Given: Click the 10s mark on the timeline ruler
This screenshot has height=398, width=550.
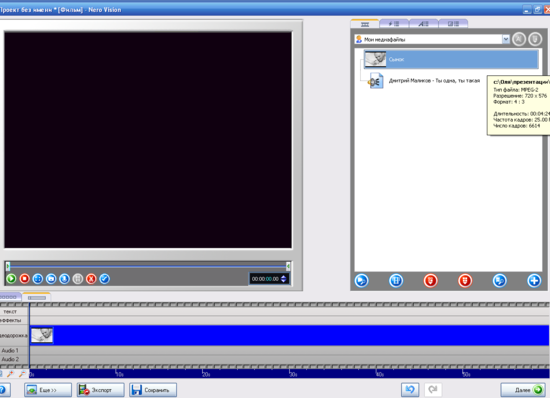Looking at the screenshot, I should (x=119, y=374).
